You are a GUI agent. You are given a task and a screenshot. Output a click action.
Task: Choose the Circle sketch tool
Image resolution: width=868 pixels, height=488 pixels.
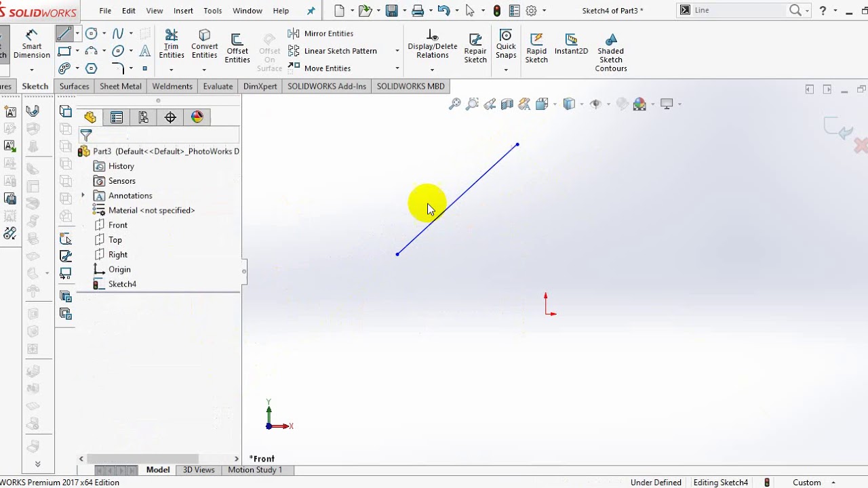(92, 33)
